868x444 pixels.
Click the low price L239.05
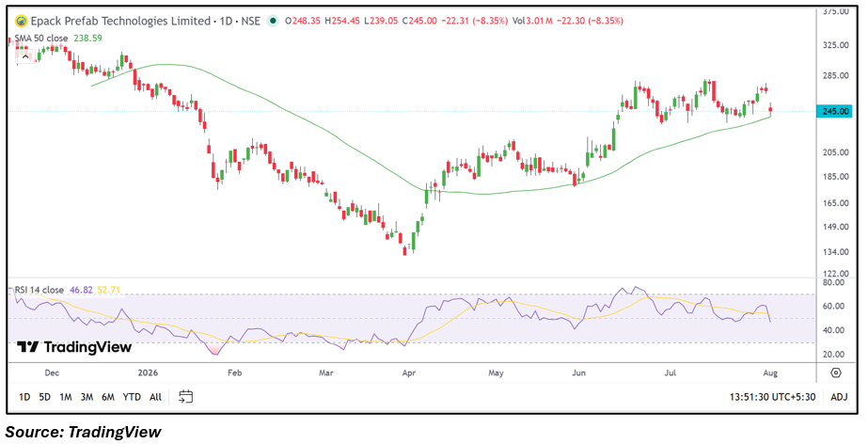tap(382, 21)
